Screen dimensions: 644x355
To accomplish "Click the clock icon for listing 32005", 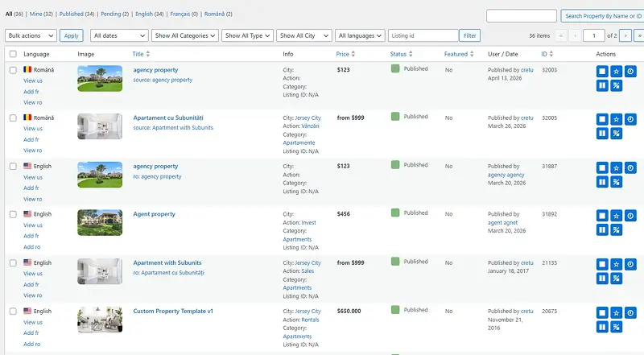I will pos(630,120).
